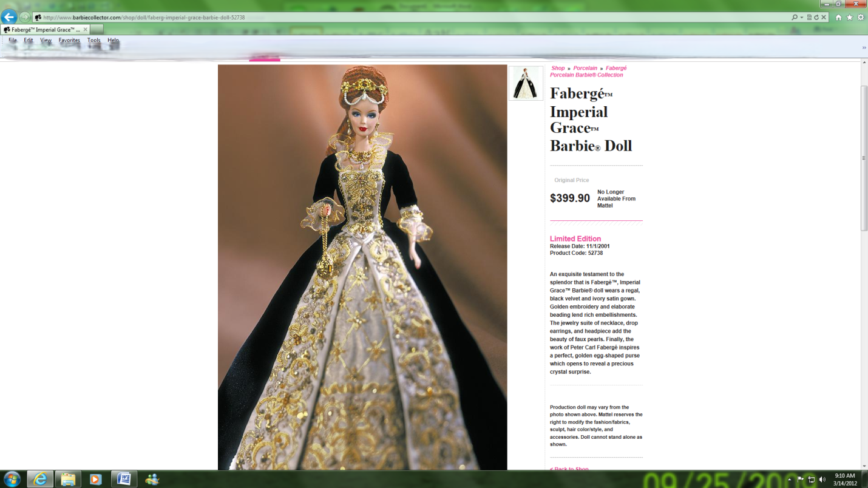This screenshot has height=488, width=868.
Task: Open the Help menu
Action: point(113,40)
